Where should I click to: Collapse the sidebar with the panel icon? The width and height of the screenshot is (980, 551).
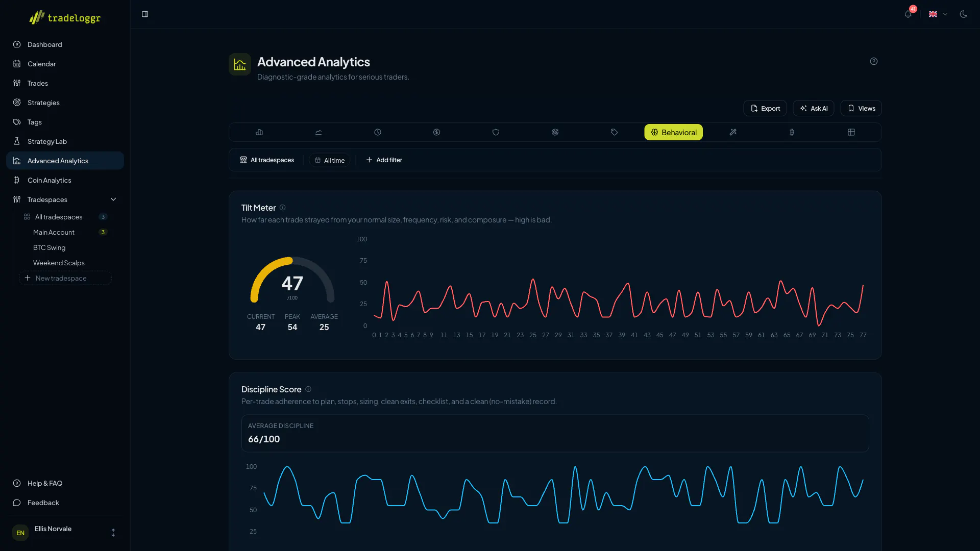pyautogui.click(x=145, y=14)
